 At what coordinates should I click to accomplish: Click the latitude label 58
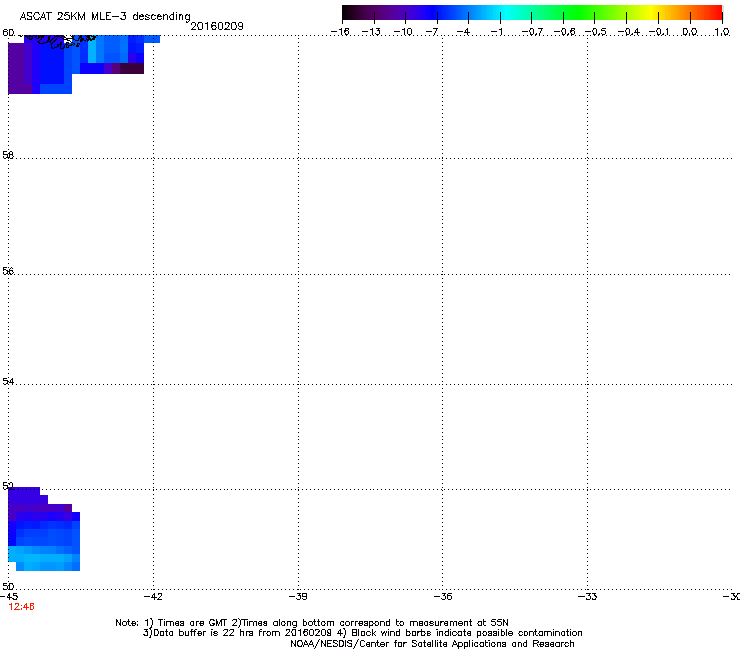click(x=8, y=155)
